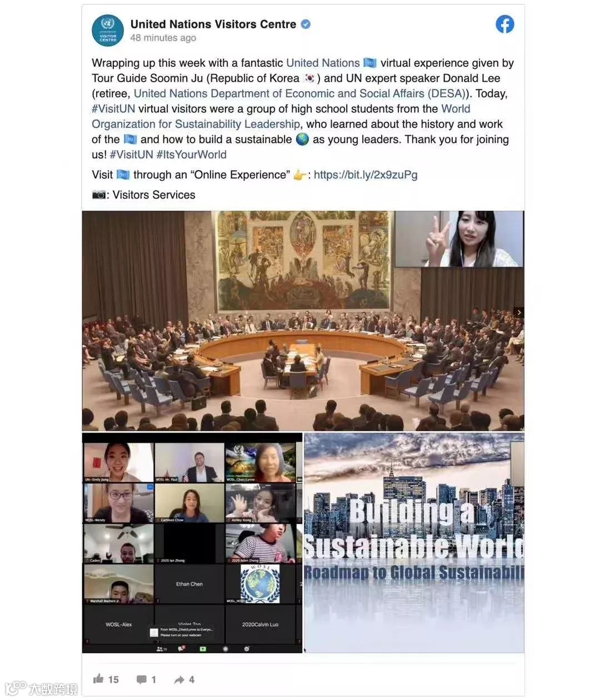Click the UN Visitor Centre profile avatar

[108, 31]
